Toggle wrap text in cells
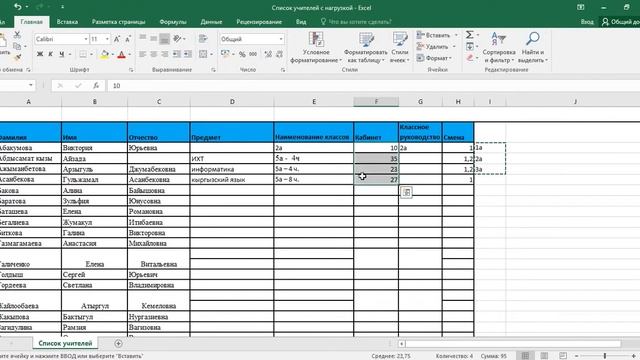640x360 pixels. coord(203,39)
